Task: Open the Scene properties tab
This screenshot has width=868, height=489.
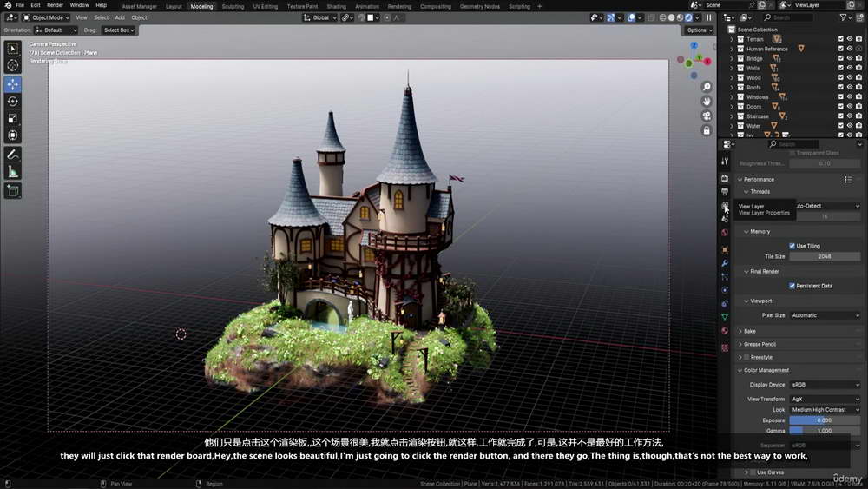Action: [725, 219]
